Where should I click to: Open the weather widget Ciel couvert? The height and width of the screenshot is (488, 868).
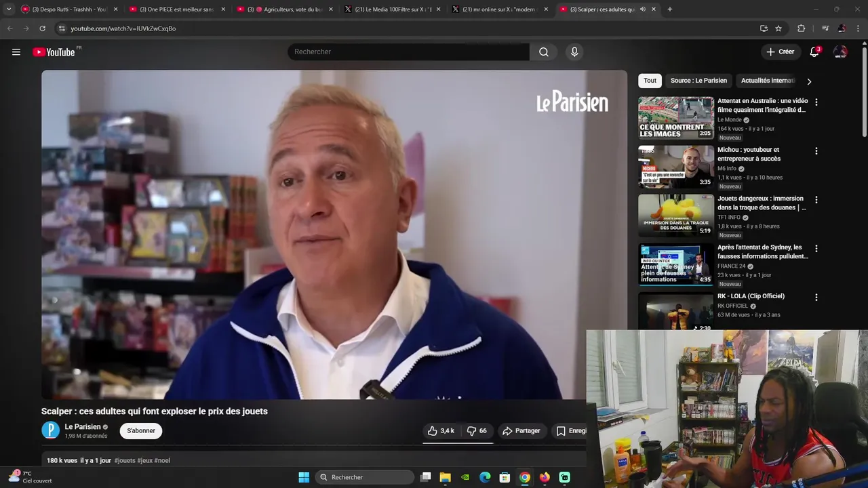(31, 476)
